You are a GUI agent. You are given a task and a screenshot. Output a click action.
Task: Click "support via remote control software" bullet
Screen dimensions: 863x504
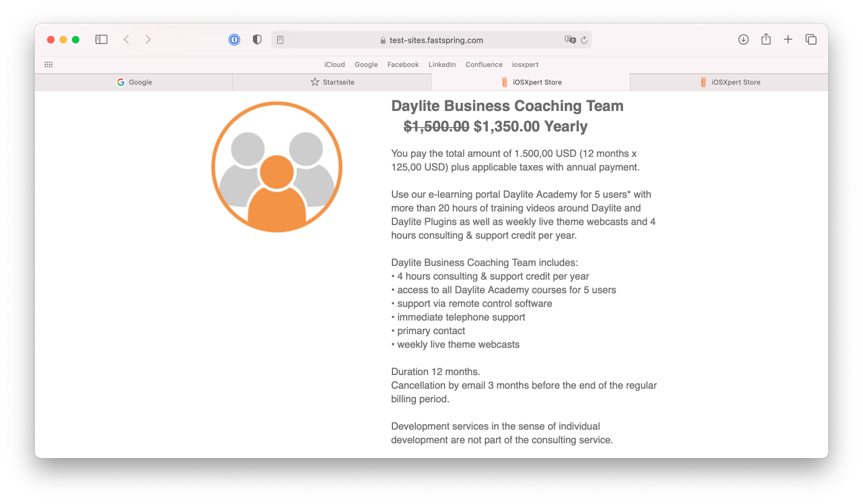click(472, 304)
